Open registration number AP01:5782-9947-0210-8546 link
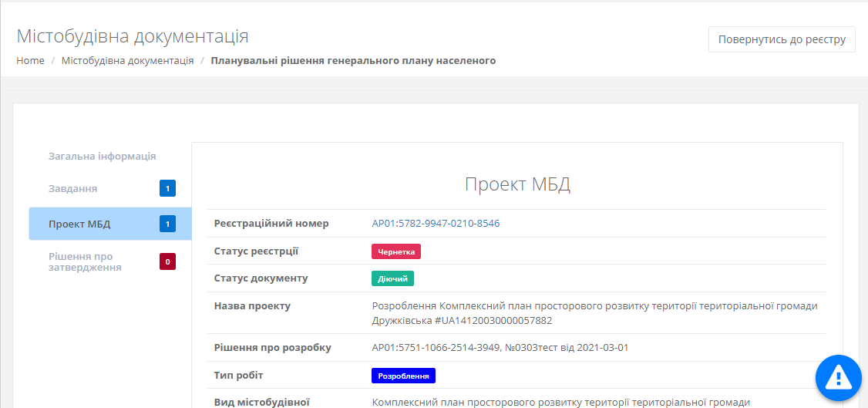Screen dimensions: 868x408 pyautogui.click(x=436, y=224)
